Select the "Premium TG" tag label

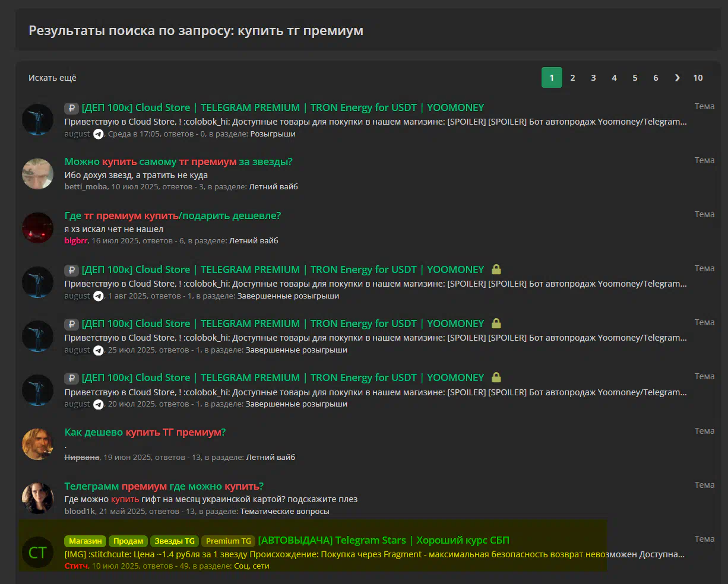228,541
